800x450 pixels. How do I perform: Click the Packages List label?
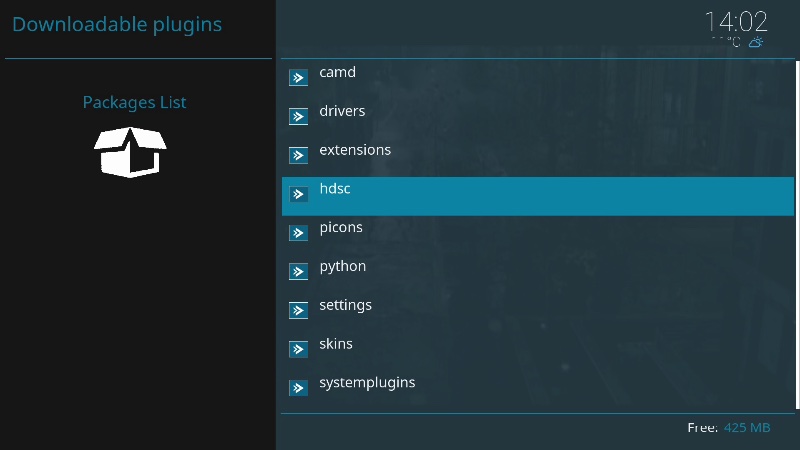click(134, 102)
